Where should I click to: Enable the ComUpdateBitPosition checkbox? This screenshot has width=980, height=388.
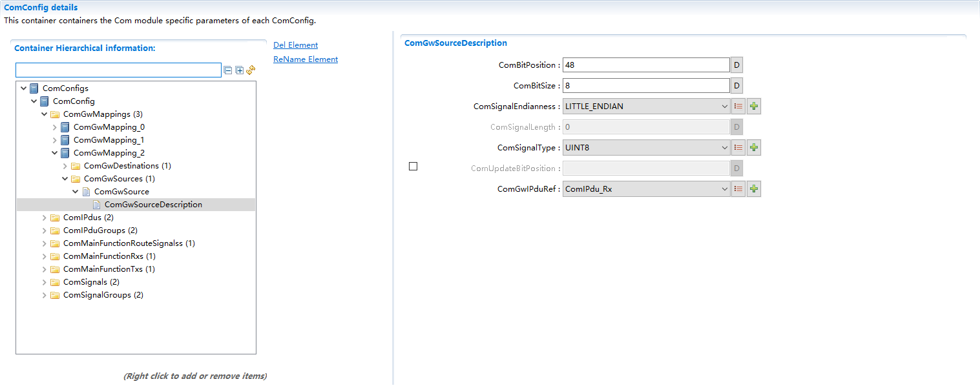click(413, 167)
